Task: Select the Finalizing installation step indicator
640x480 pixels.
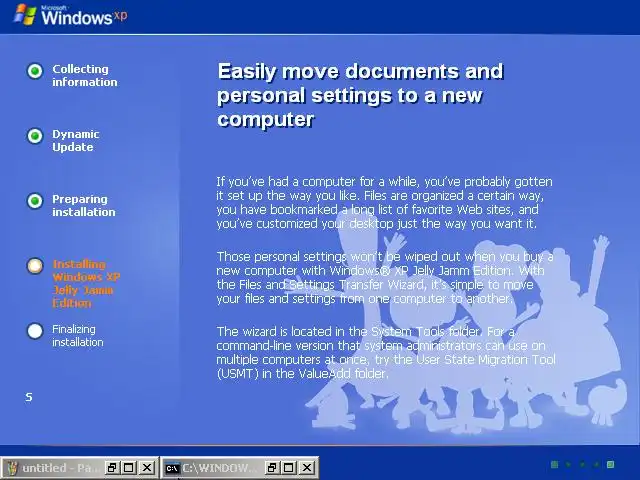Action: (x=35, y=331)
